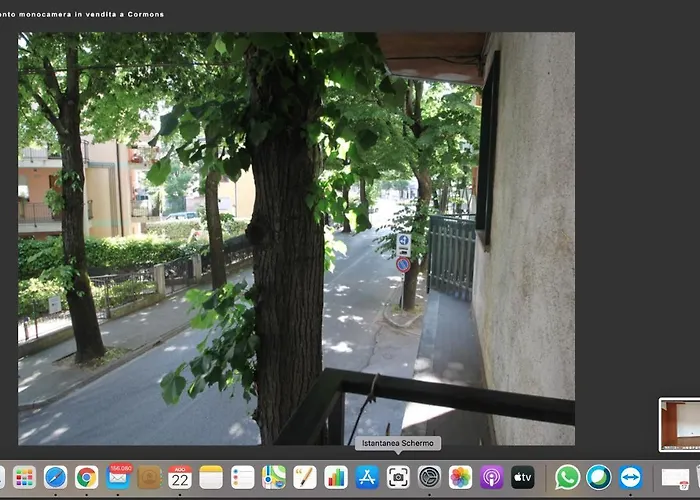
Task: Open the Numbers chart icon
Action: coord(336,478)
